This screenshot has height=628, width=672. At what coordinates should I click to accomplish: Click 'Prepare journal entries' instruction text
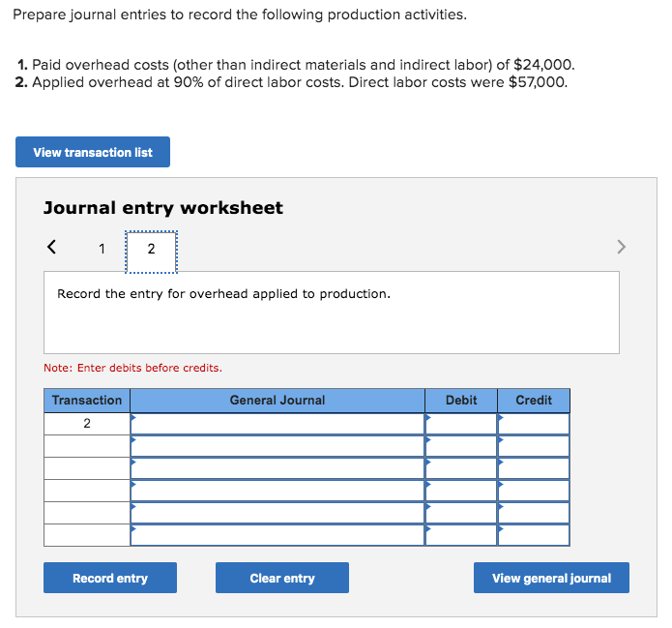[240, 15]
